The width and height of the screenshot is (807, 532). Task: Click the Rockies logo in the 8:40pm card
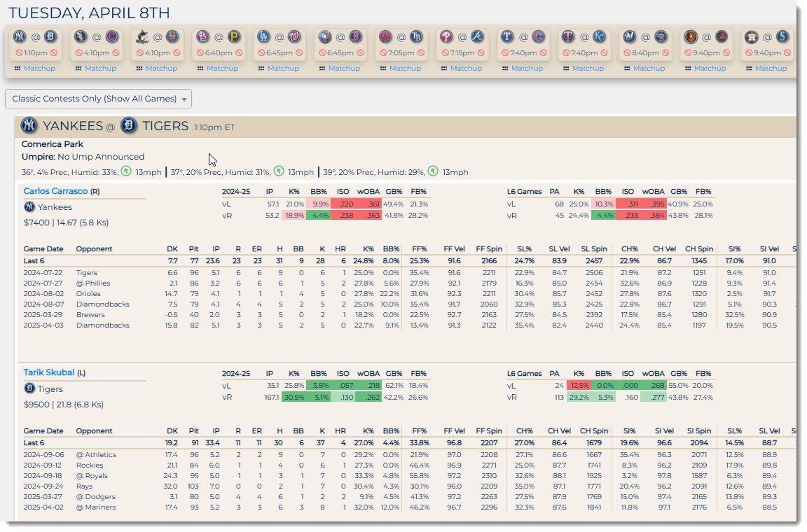pos(661,36)
